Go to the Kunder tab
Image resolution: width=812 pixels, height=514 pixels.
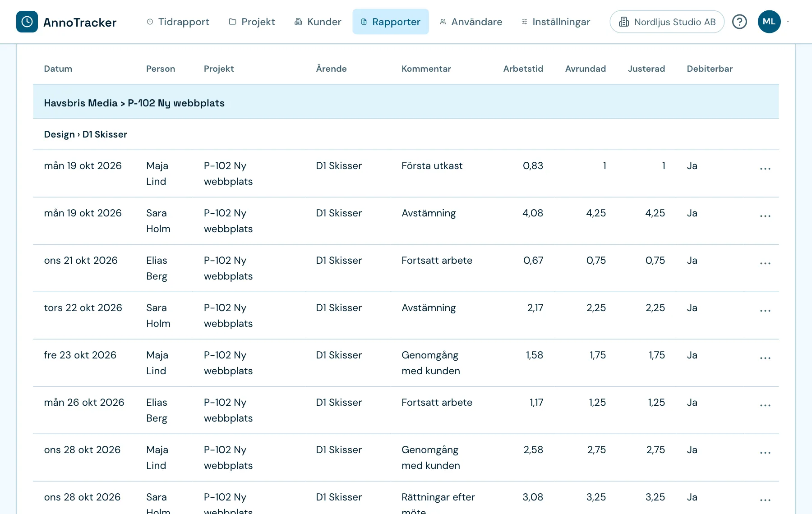tap(318, 22)
